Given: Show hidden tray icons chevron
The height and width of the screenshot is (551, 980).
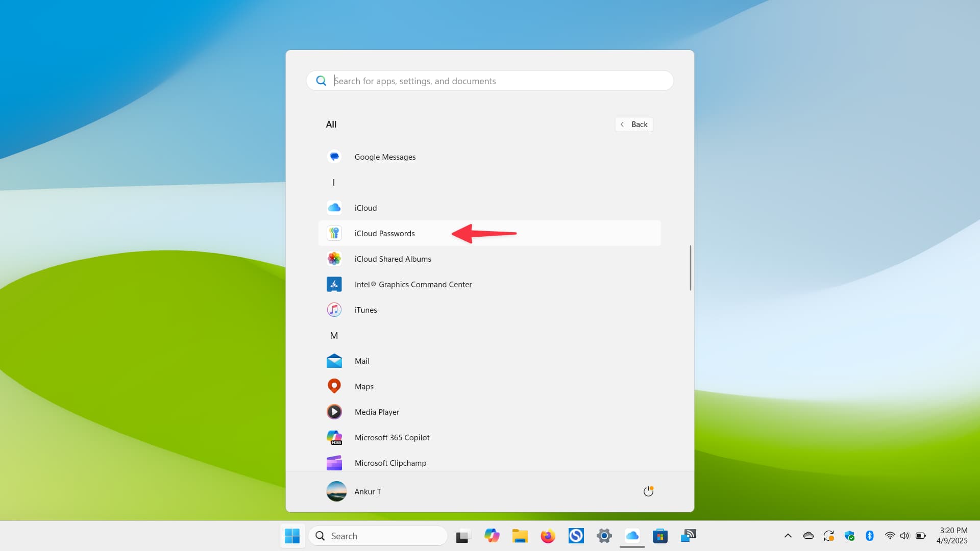Looking at the screenshot, I should pyautogui.click(x=788, y=536).
